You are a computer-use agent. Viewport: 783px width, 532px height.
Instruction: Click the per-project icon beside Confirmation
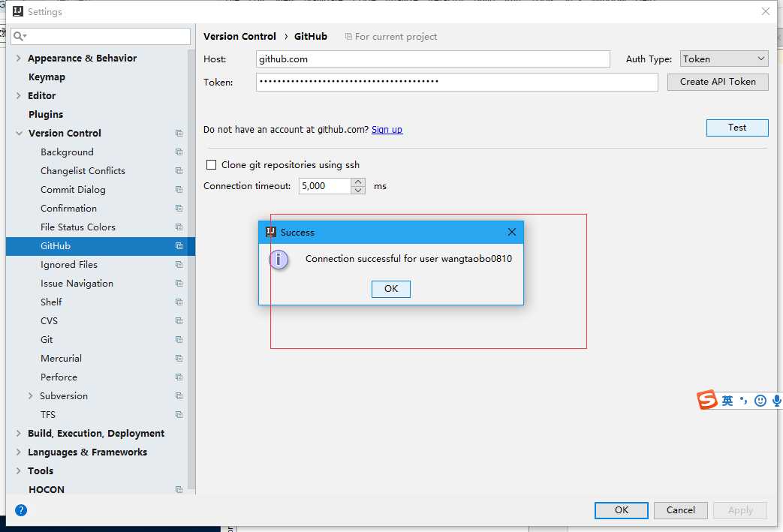pyautogui.click(x=179, y=209)
